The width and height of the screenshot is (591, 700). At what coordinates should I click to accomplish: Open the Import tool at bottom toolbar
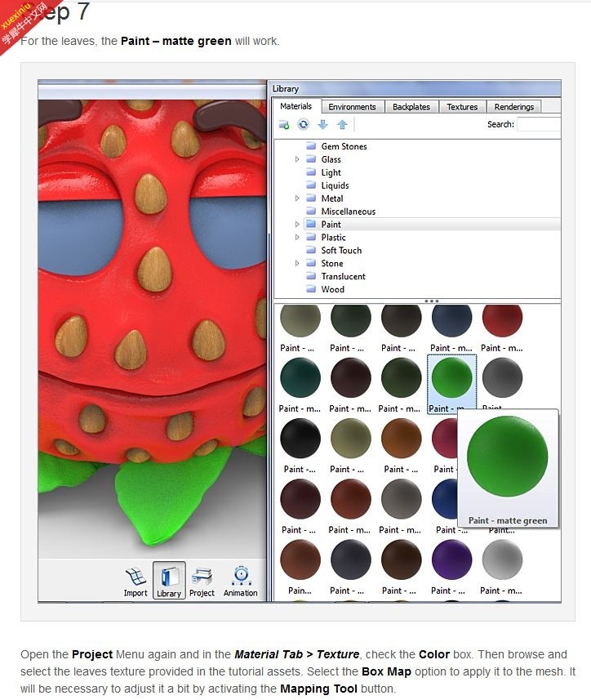[136, 582]
